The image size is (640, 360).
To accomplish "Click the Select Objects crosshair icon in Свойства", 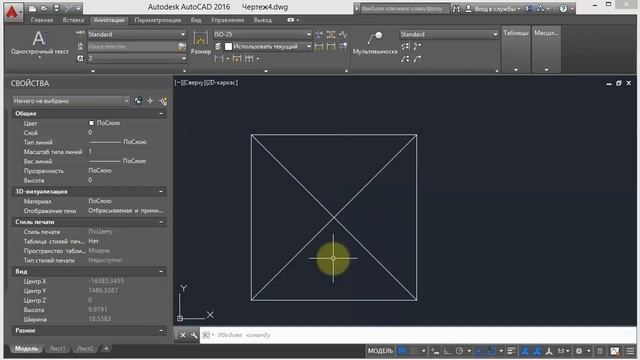I will [150, 100].
